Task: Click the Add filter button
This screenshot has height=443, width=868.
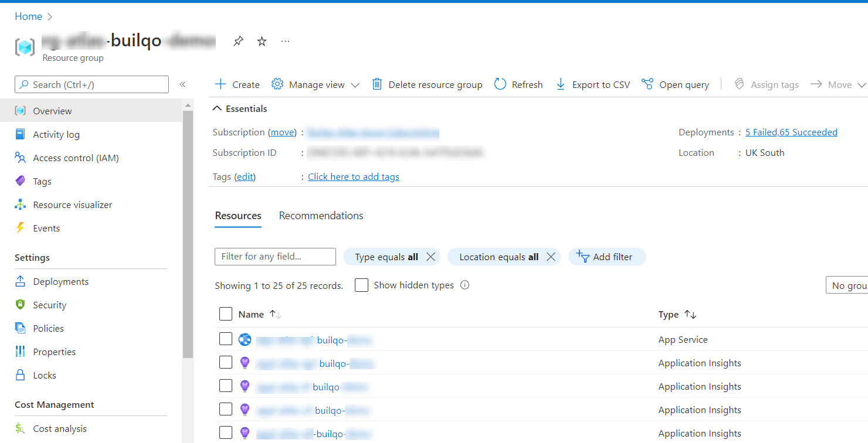Action: click(607, 257)
